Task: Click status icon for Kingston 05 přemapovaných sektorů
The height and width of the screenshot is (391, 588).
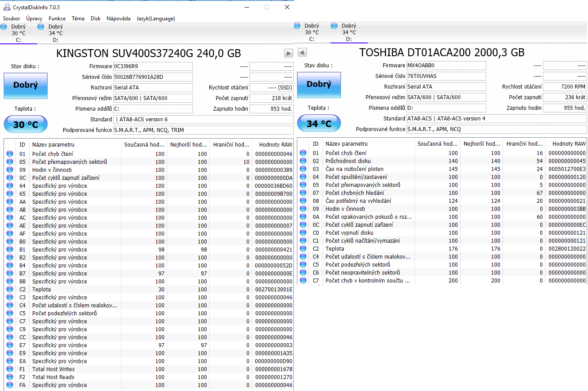Action: pyautogui.click(x=10, y=162)
